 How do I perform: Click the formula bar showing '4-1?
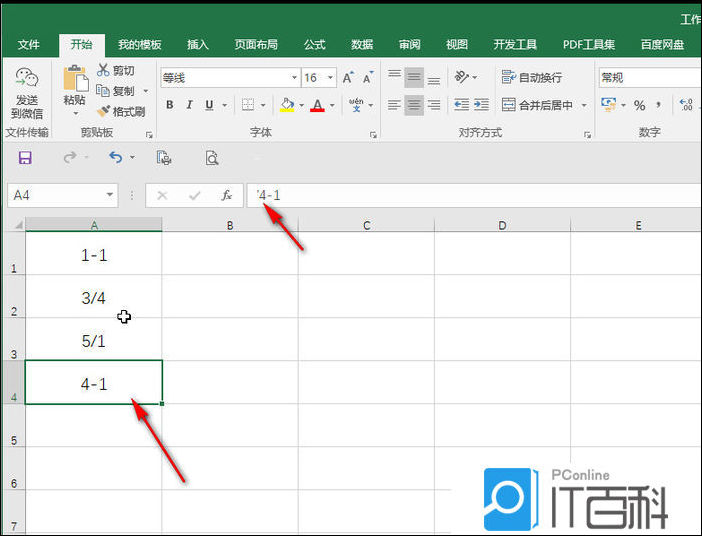pos(474,195)
